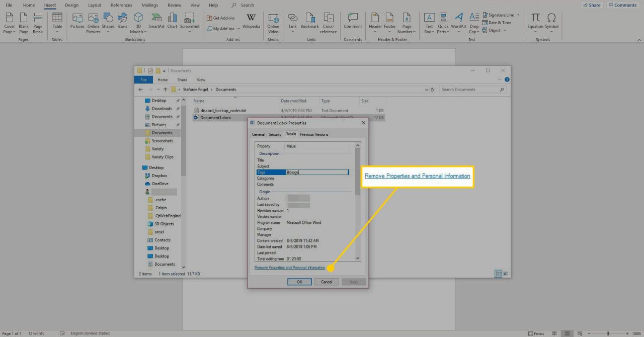Screen dimensions: 644x337
Task: Open the Previous Versions tab
Action: [314, 134]
